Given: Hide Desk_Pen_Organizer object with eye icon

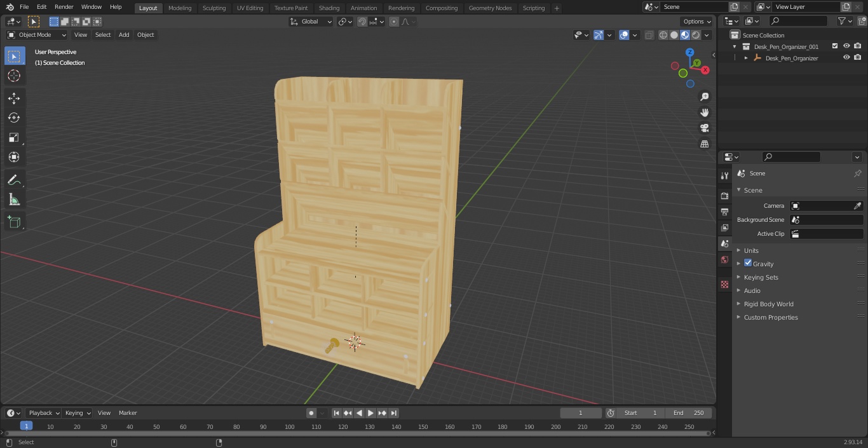Looking at the screenshot, I should click(x=846, y=58).
